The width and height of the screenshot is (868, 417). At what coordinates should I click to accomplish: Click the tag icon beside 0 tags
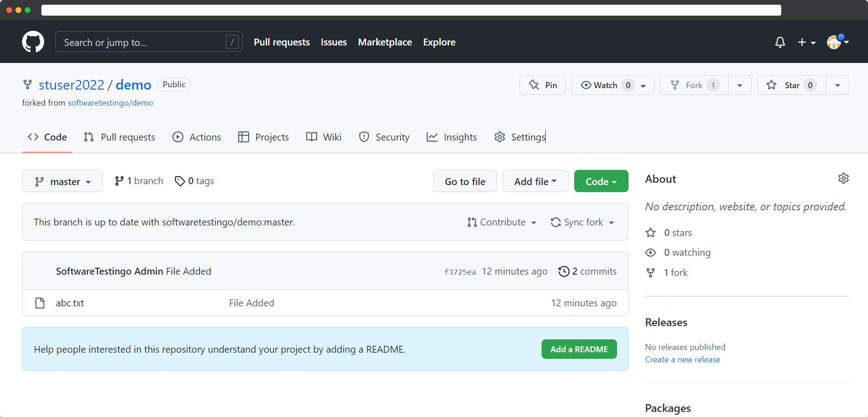click(x=180, y=181)
